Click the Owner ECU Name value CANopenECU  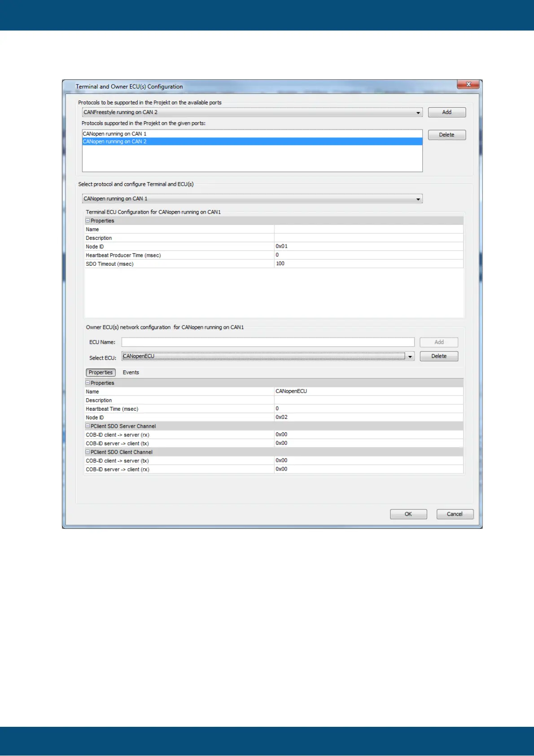pos(368,391)
